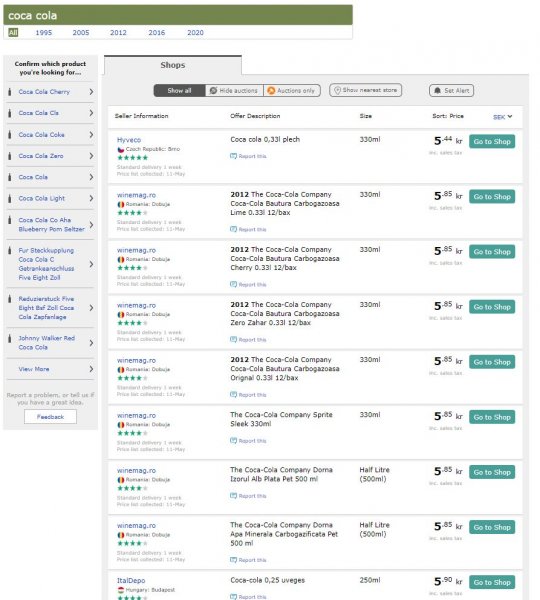Expand the Coca Cola Cherry chevron

(x=91, y=92)
